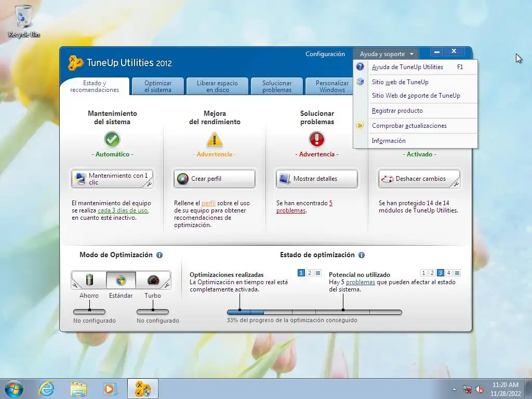
Task: Select Turbo optimization mode
Action: 153,280
